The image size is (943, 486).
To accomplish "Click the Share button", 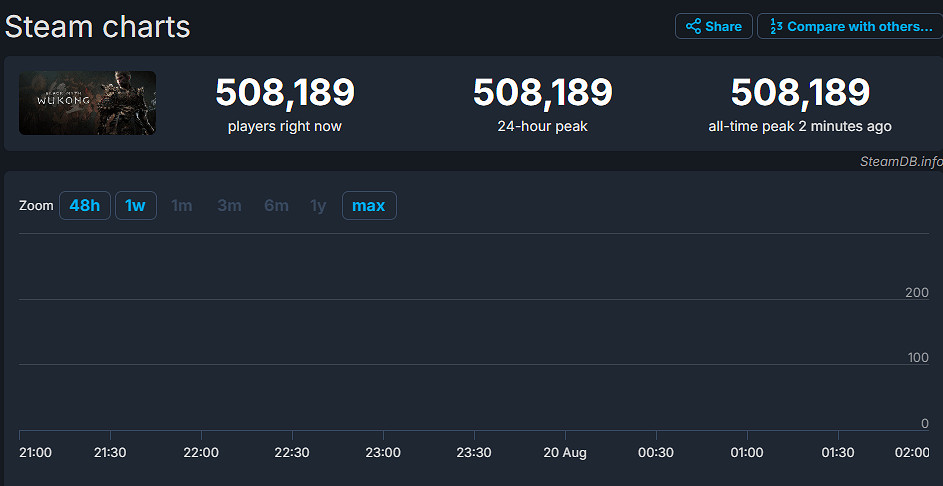I will point(714,26).
